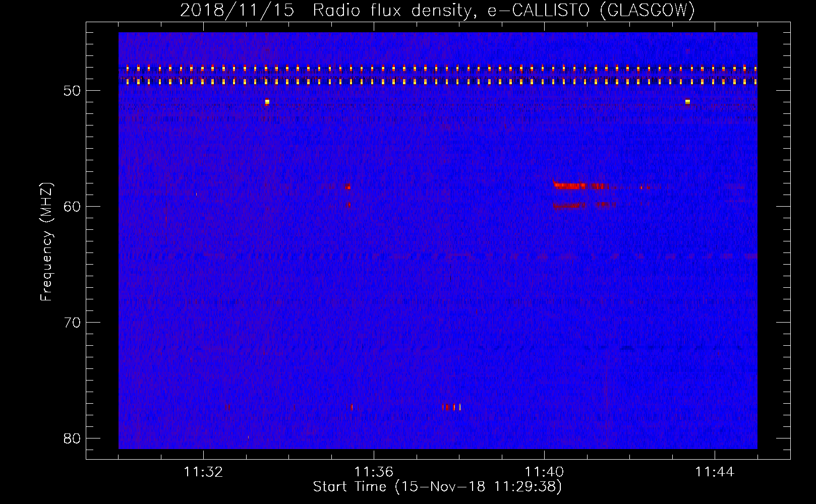Image resolution: width=816 pixels, height=504 pixels.
Task: Click the 80 MHz frequency tick label
Action: coord(73,438)
